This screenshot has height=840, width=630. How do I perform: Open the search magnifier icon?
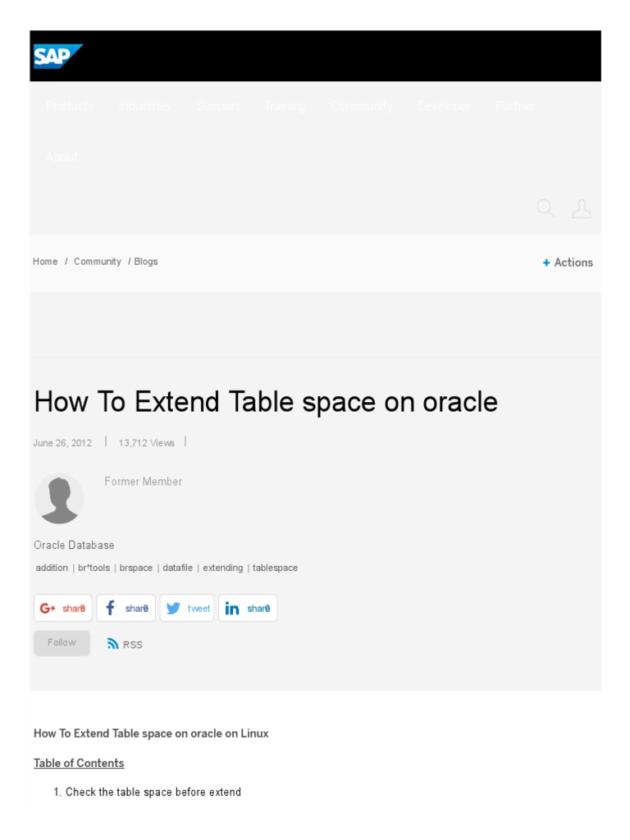coord(546,208)
